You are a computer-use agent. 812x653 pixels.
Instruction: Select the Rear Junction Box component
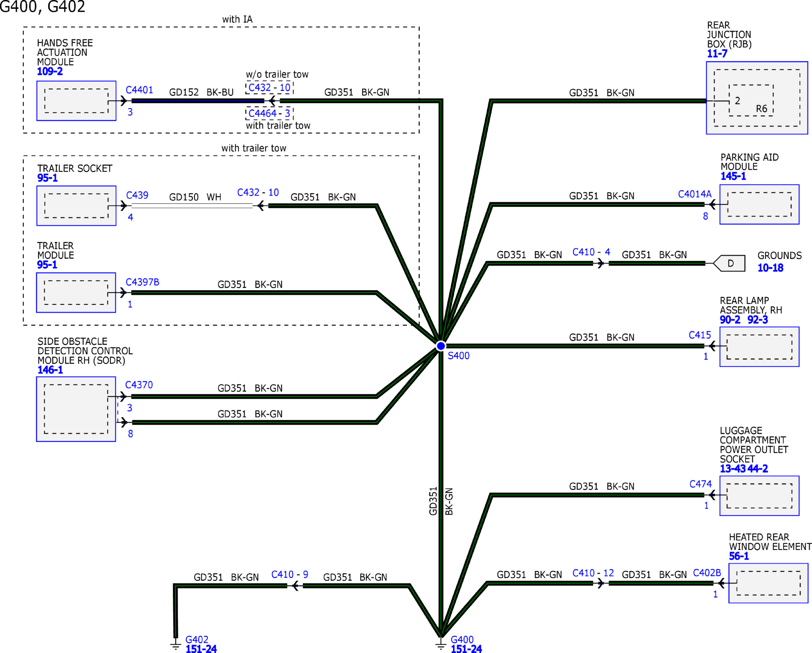coord(757,98)
